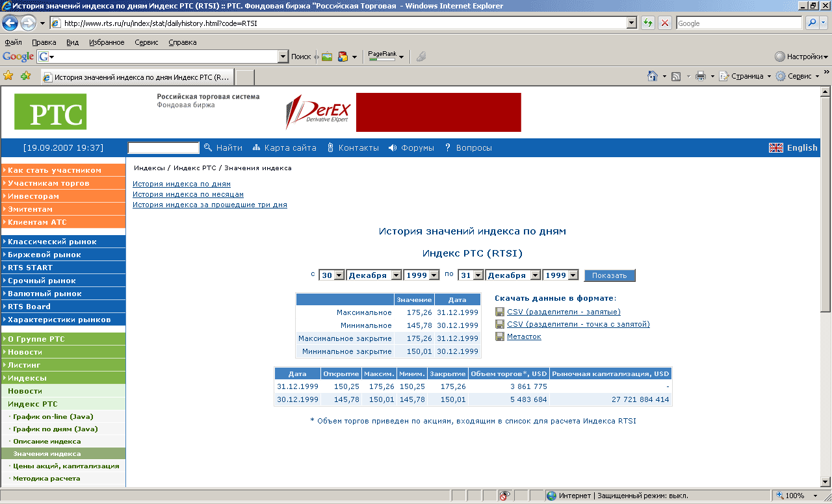The height and width of the screenshot is (504, 832).
Task: Go back with browser Back arrow
Action: point(10,23)
